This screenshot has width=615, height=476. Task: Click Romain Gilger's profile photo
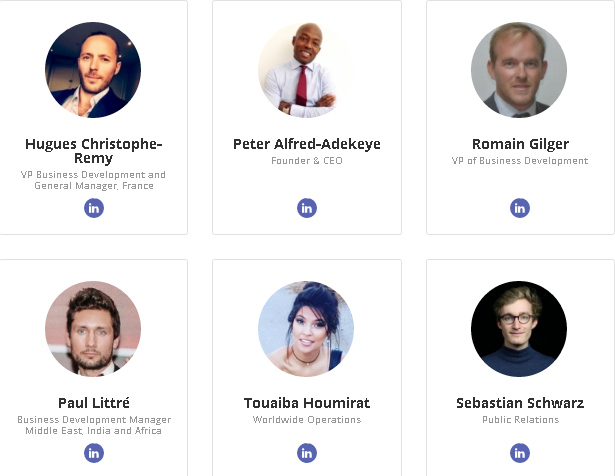point(519,70)
